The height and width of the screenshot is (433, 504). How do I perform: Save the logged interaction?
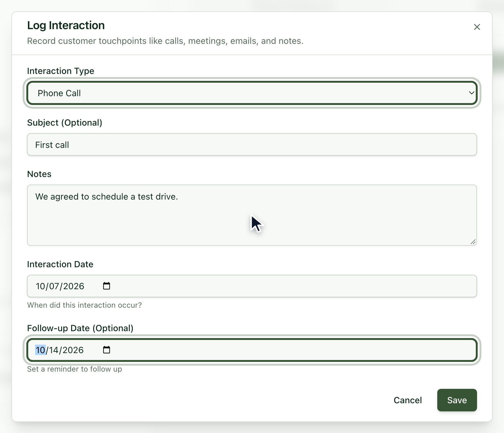[x=457, y=400]
